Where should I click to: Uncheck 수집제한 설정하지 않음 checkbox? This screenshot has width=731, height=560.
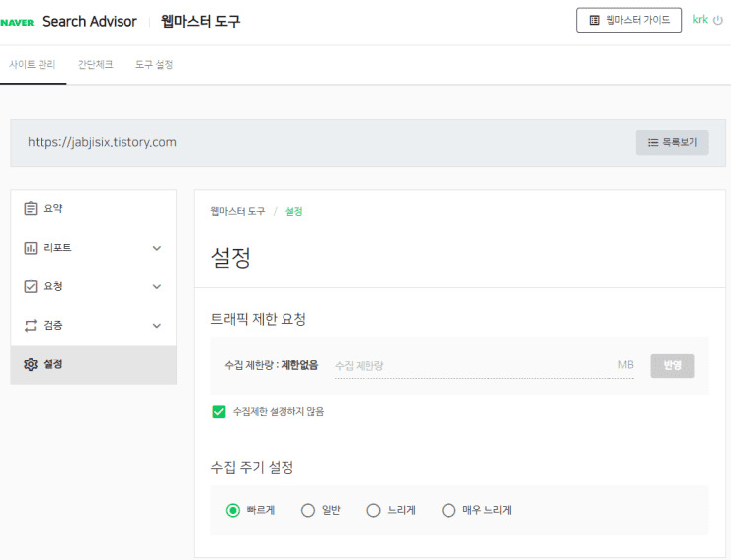(219, 411)
